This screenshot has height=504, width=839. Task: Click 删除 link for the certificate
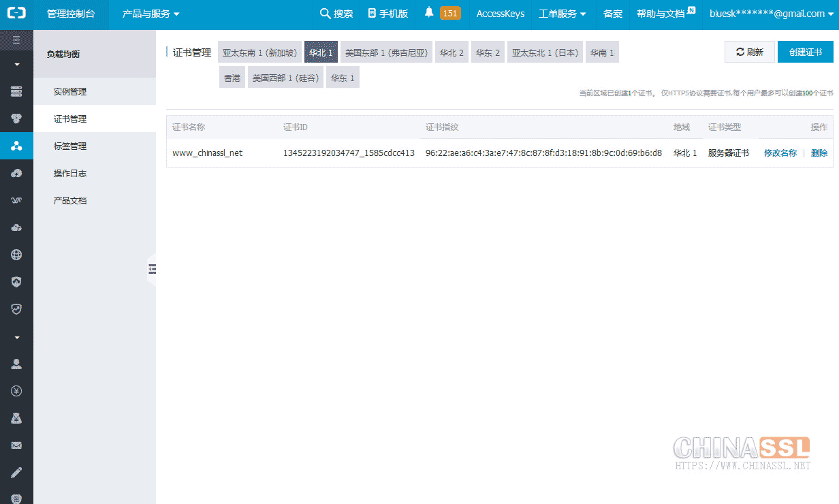coord(819,153)
